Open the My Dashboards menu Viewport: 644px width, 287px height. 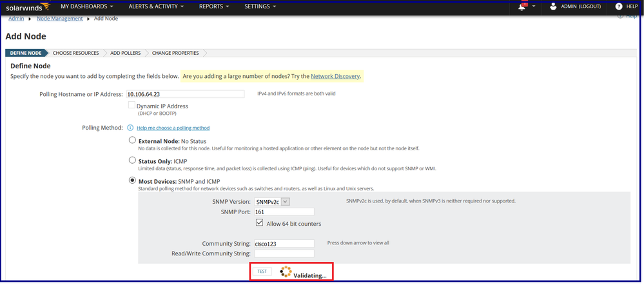(x=86, y=6)
